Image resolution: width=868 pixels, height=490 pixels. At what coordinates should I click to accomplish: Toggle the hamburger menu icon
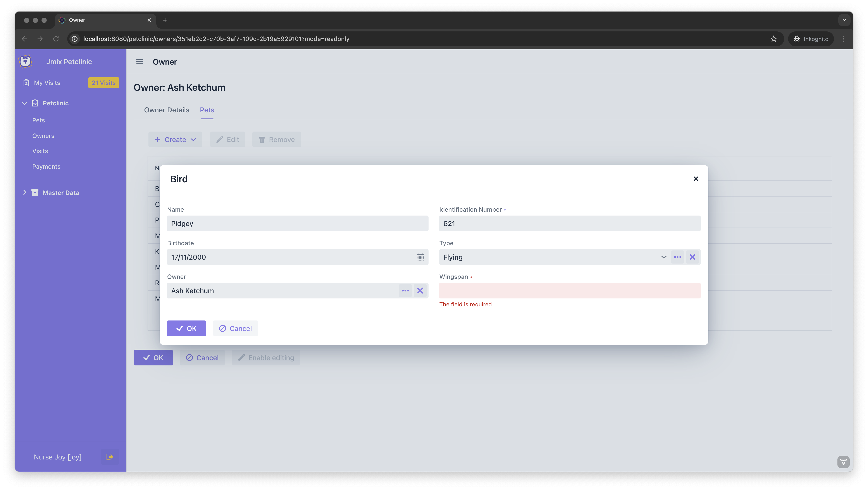pos(139,62)
